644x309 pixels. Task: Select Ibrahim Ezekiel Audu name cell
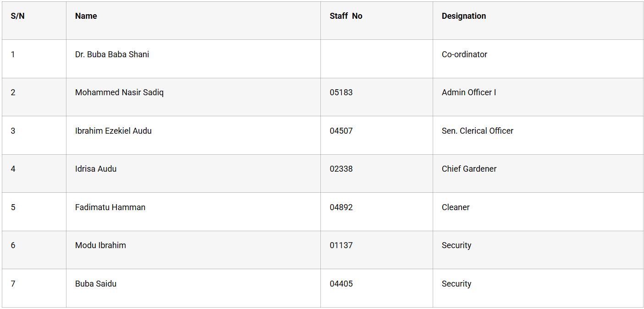(x=113, y=131)
